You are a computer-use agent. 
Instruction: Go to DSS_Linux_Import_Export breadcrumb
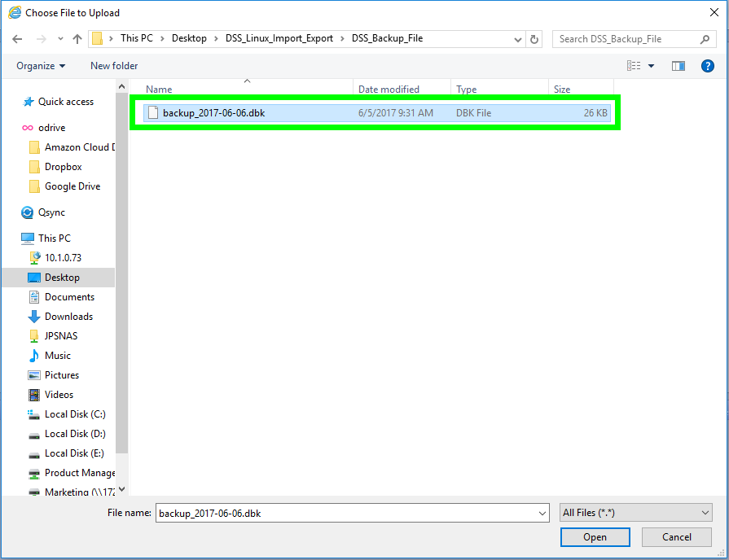pyautogui.click(x=279, y=38)
